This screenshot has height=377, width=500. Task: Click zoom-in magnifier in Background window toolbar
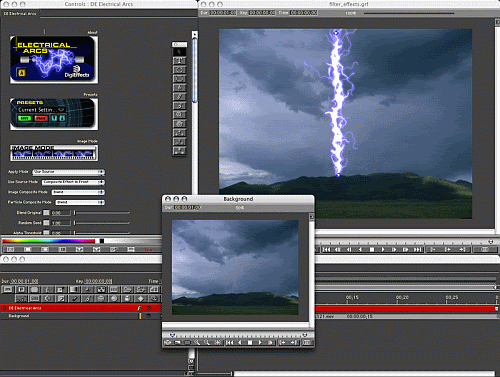pyautogui.click(x=197, y=342)
